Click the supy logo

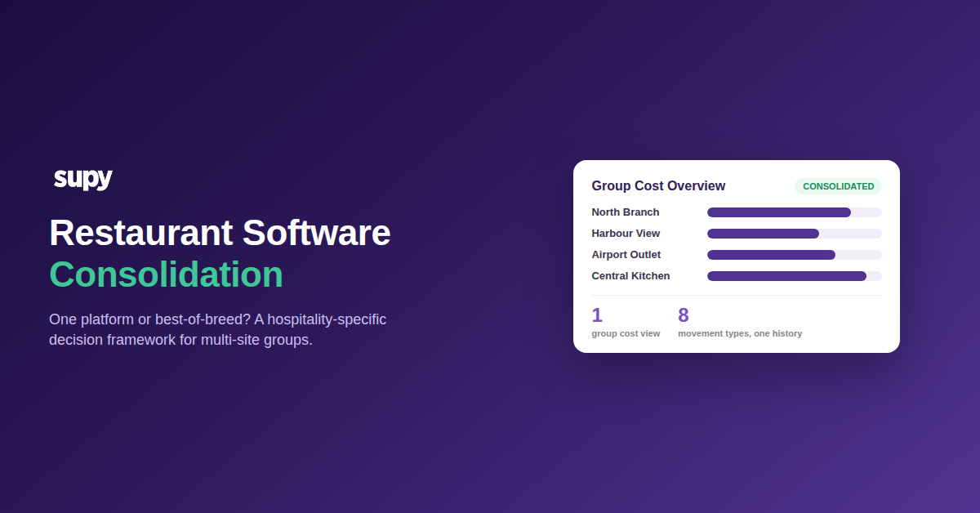[x=82, y=179]
